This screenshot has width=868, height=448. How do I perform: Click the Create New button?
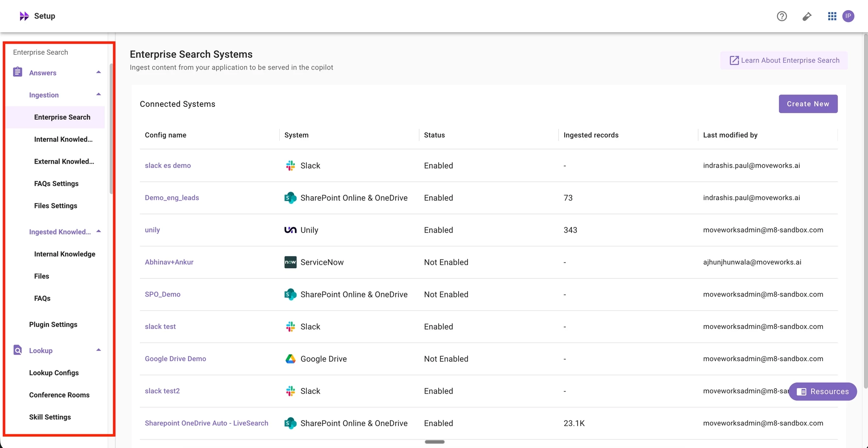coord(808,104)
